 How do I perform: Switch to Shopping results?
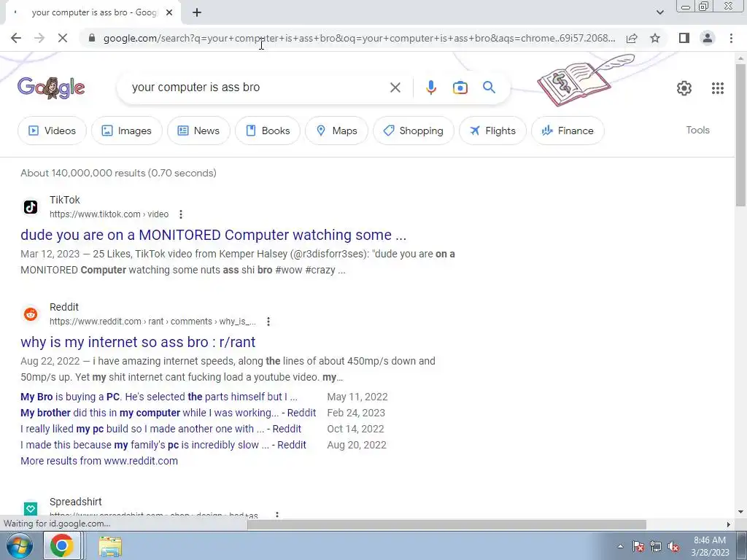pos(414,131)
